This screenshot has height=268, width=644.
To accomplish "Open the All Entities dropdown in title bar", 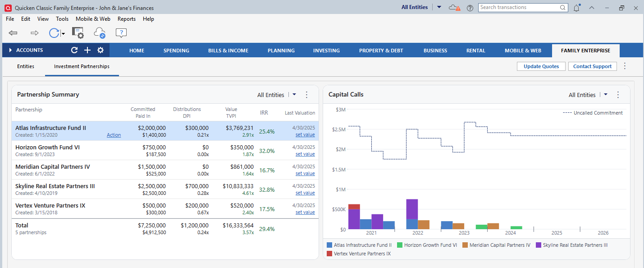I will point(439,7).
